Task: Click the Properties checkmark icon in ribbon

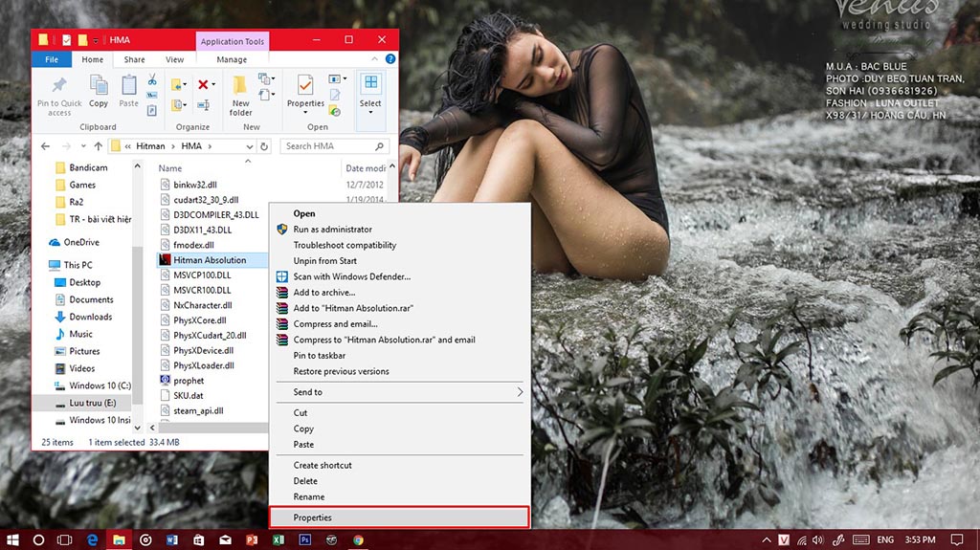Action: tap(305, 85)
